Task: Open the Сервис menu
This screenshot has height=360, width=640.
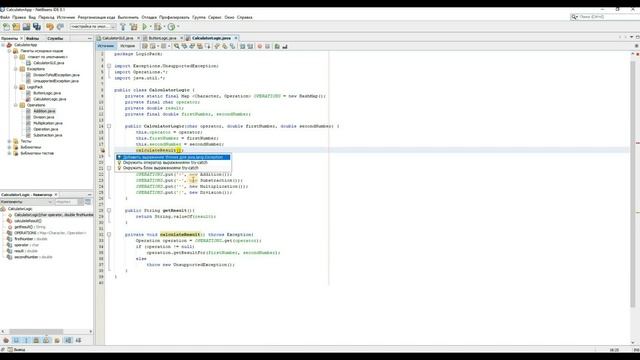Action: pyautogui.click(x=215, y=18)
